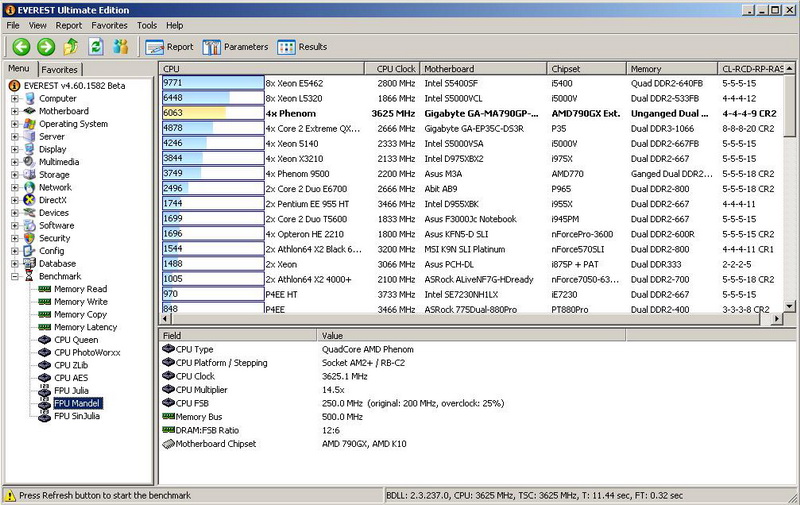Expand the Software tree node
800x505 pixels.
15,225
